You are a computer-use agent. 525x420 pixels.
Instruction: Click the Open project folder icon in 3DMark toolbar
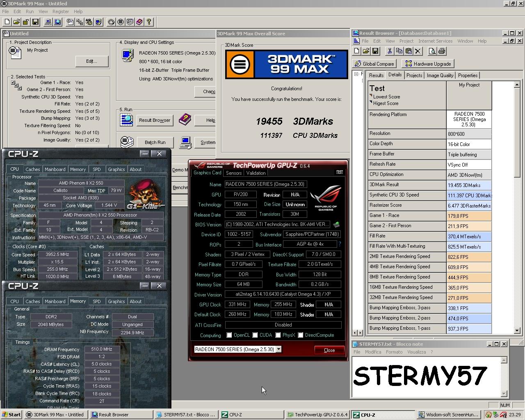tap(16, 22)
